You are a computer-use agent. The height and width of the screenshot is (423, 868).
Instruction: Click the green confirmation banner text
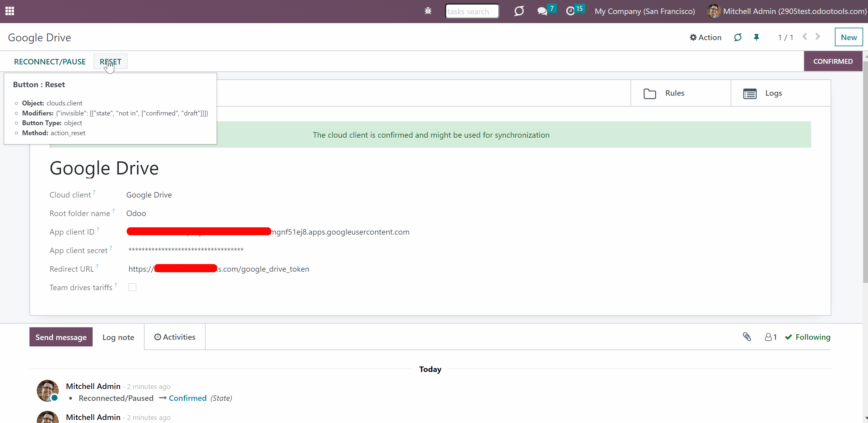431,135
